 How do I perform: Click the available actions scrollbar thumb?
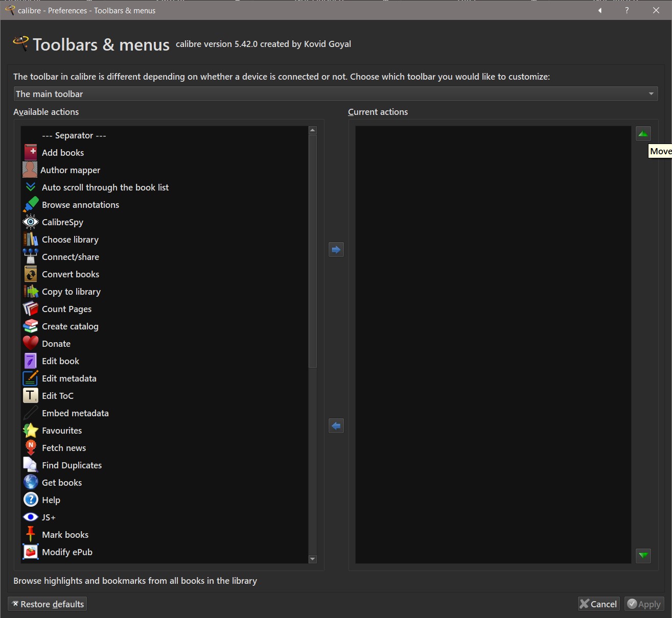click(313, 251)
